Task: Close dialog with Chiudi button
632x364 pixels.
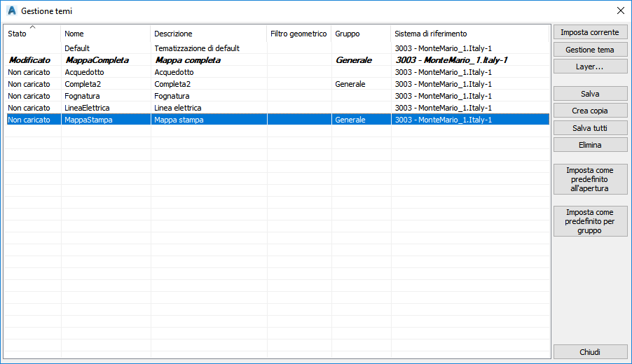Action: (x=590, y=352)
